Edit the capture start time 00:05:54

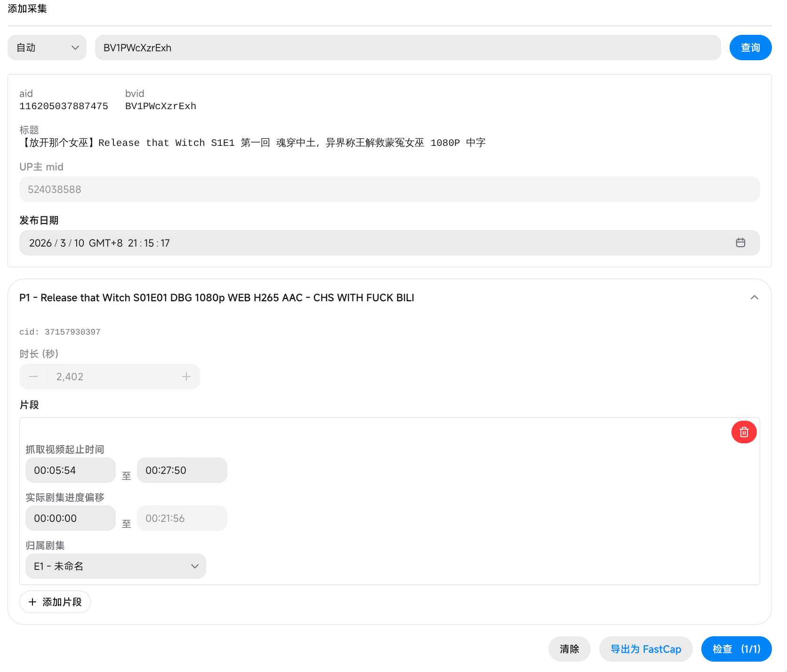coord(71,470)
